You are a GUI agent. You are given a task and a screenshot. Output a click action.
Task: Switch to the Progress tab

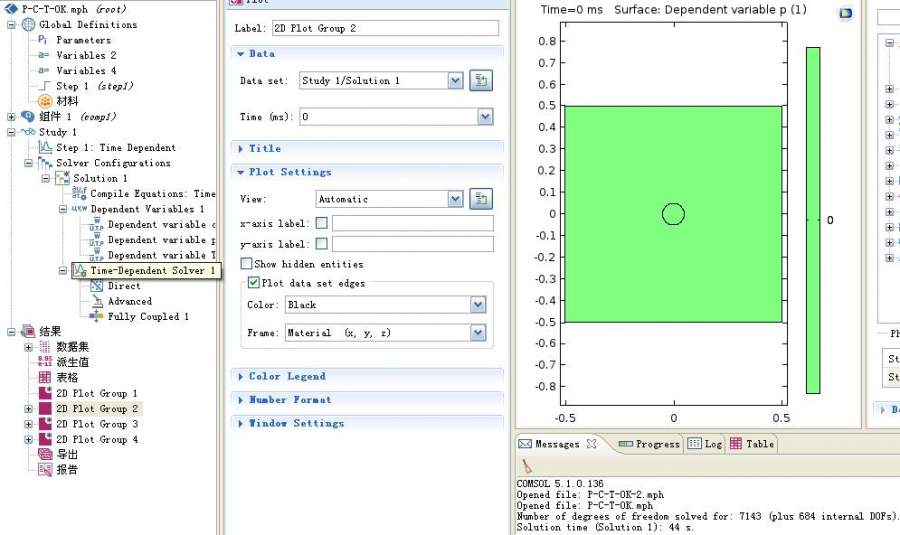[x=649, y=444]
